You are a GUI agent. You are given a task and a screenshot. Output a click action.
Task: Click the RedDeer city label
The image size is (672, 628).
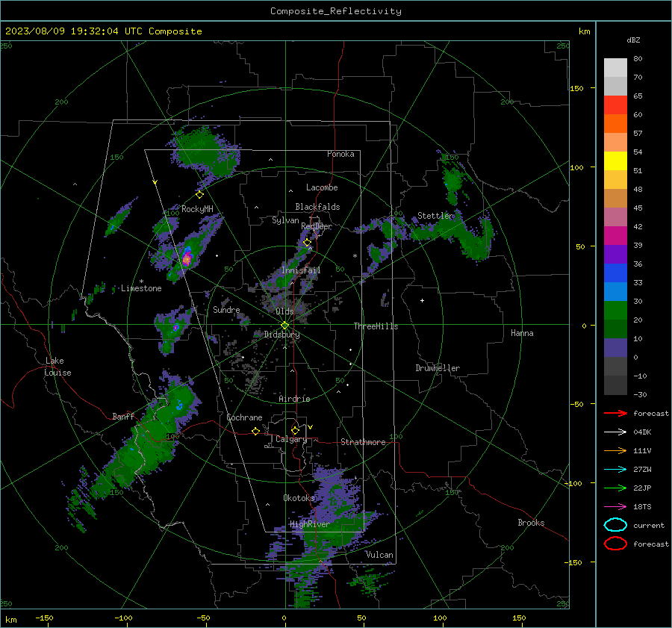pyautogui.click(x=317, y=226)
